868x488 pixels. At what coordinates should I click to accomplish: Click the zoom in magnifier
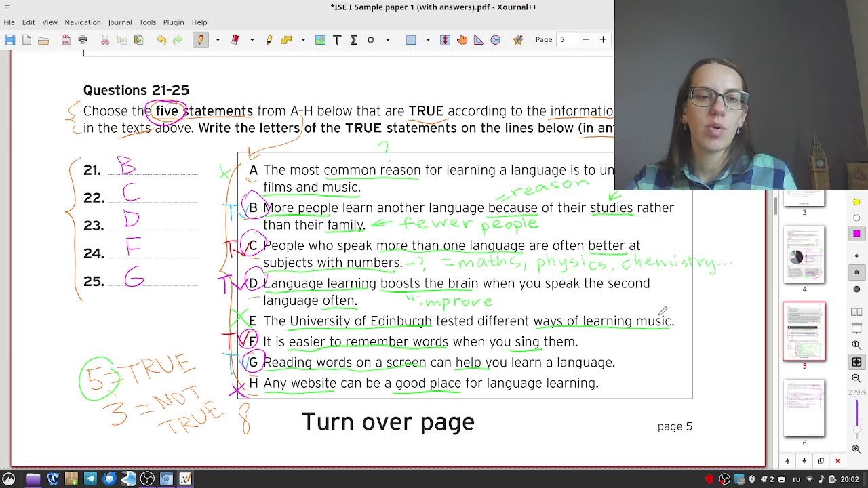856,449
